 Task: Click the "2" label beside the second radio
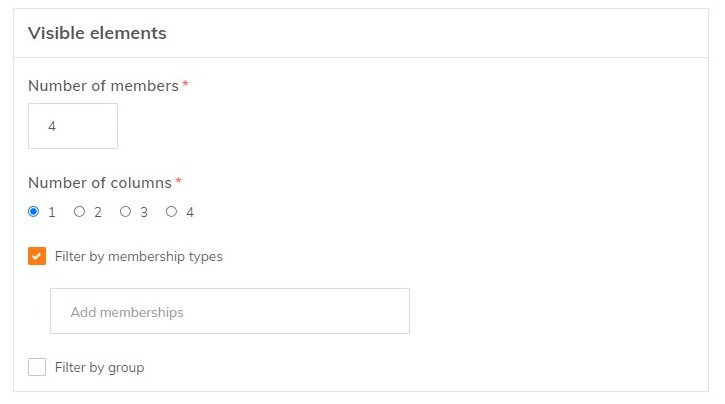98,212
